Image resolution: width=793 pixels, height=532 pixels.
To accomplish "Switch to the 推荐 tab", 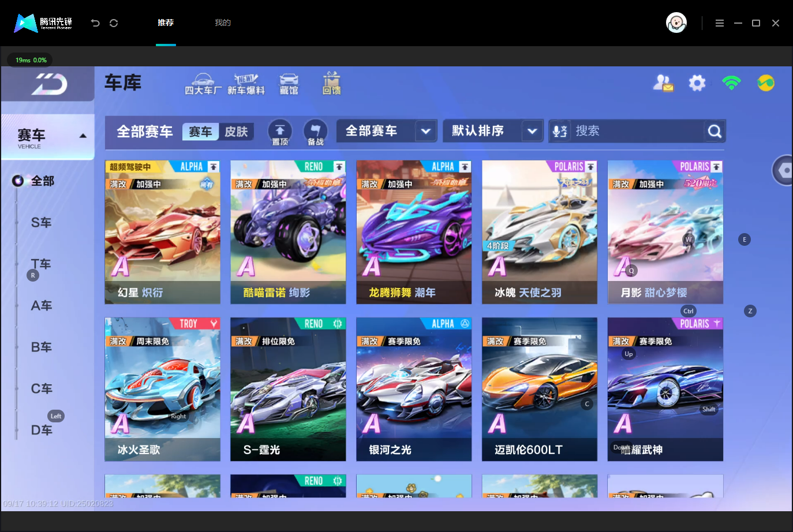I will pyautogui.click(x=166, y=23).
